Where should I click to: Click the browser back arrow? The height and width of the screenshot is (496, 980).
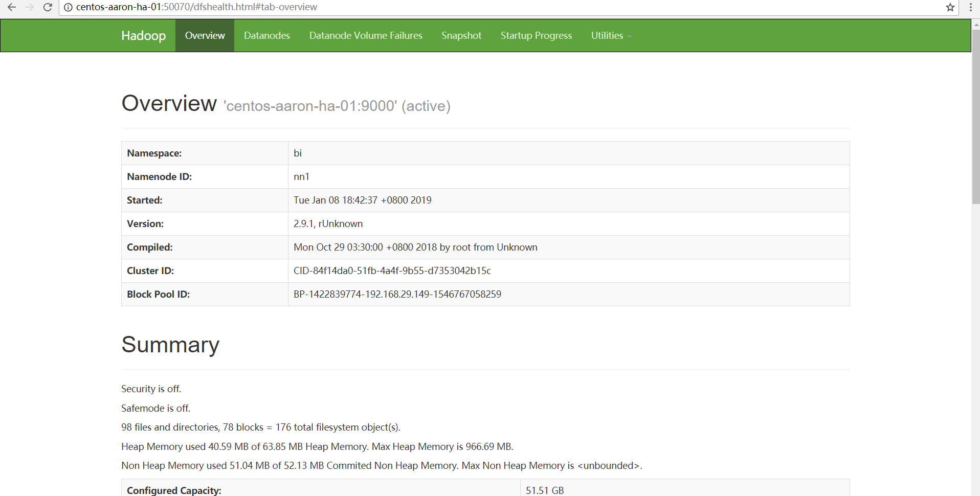point(11,7)
